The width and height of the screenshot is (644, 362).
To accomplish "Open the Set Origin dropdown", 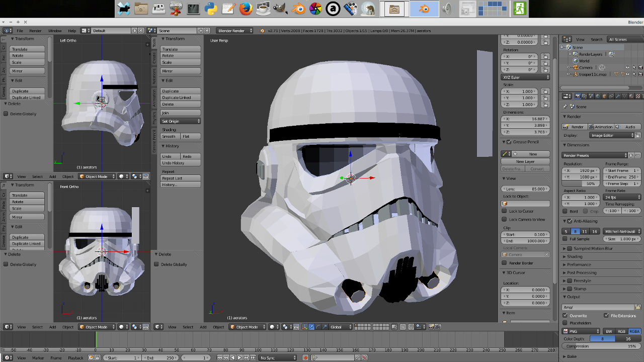I will [x=181, y=121].
